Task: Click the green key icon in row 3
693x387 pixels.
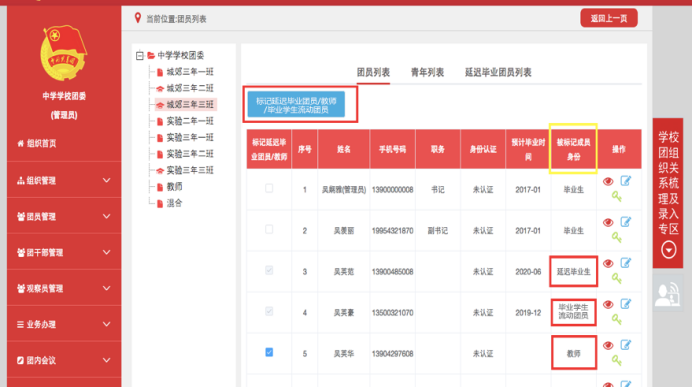Action: pyautogui.click(x=617, y=279)
